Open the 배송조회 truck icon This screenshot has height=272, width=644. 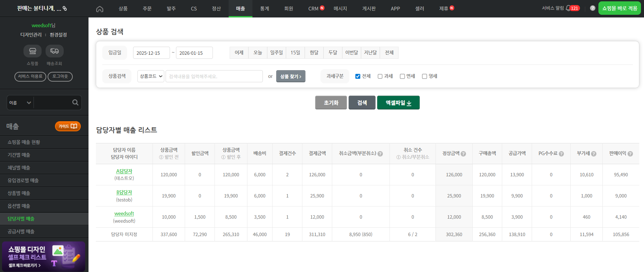point(54,51)
